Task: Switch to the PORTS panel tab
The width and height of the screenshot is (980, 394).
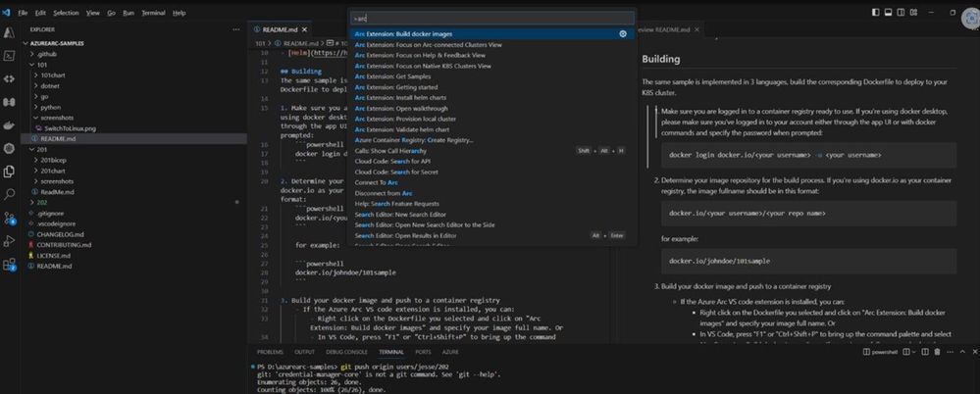Action: [423, 352]
